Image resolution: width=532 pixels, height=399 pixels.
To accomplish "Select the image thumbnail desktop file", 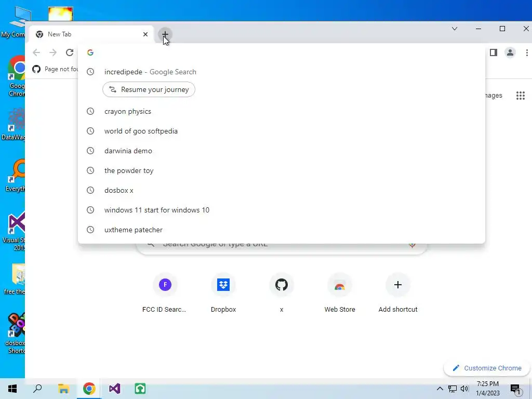I will [x=60, y=14].
